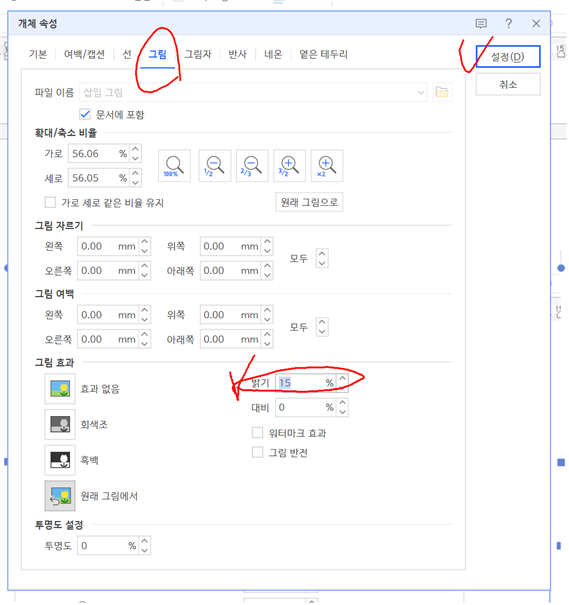Enable the 워터마크 효과 checkbox
This screenshot has width=569, height=605.
coord(257,433)
